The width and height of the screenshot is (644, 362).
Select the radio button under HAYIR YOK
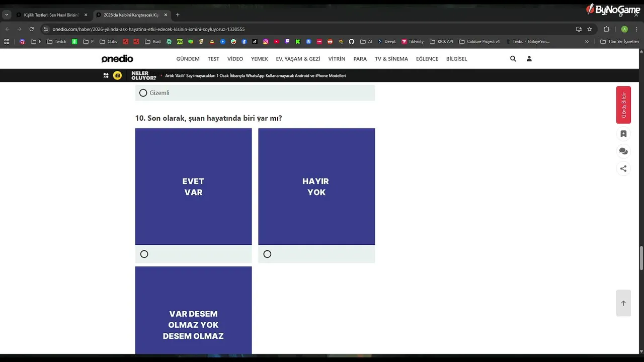(267, 254)
